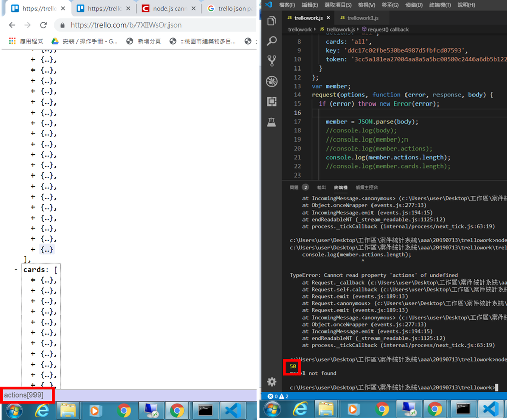Close the node.js cann... Chrome tab
Image resolution: width=507 pixels, height=420 pixels.
pos(194,9)
